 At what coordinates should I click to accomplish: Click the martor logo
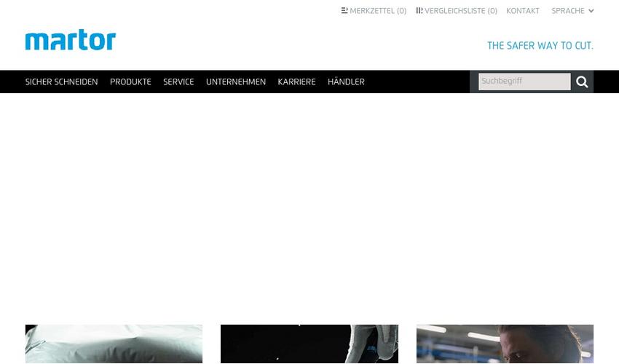point(70,40)
